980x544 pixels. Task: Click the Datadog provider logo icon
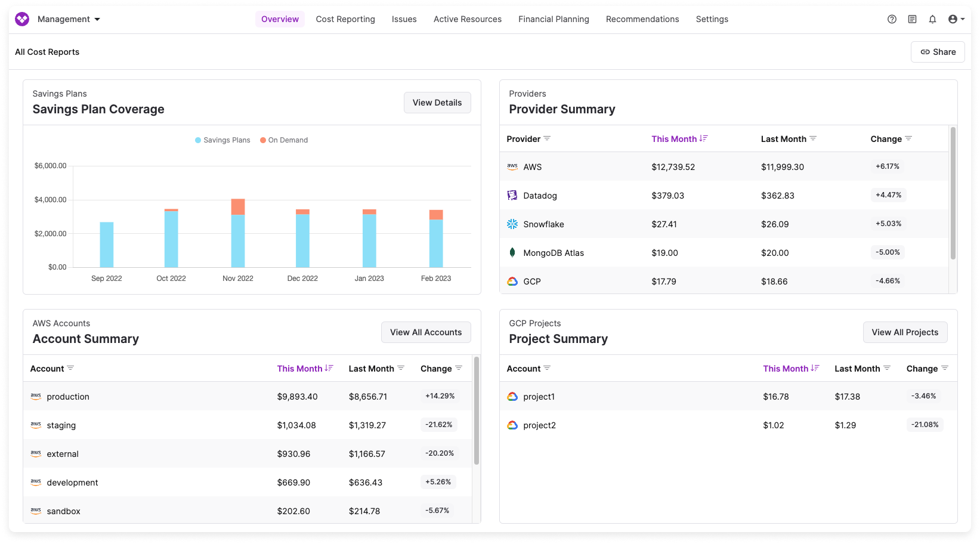point(512,196)
